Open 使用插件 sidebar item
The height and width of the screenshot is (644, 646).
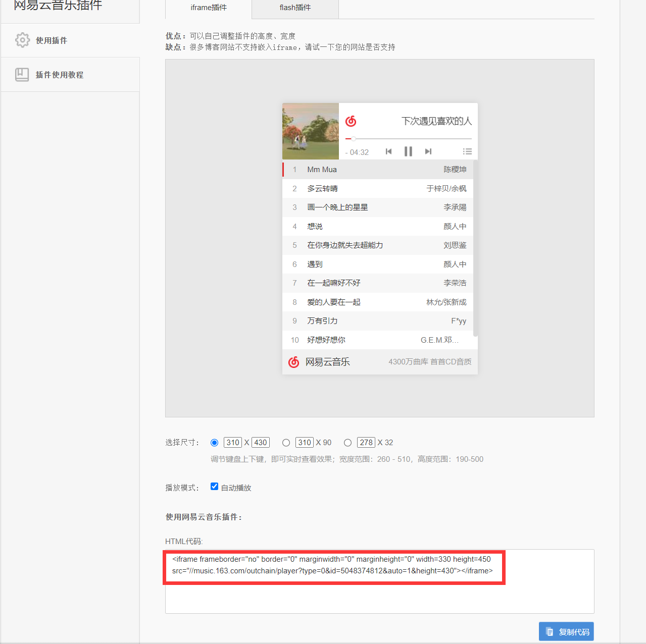(x=70, y=40)
